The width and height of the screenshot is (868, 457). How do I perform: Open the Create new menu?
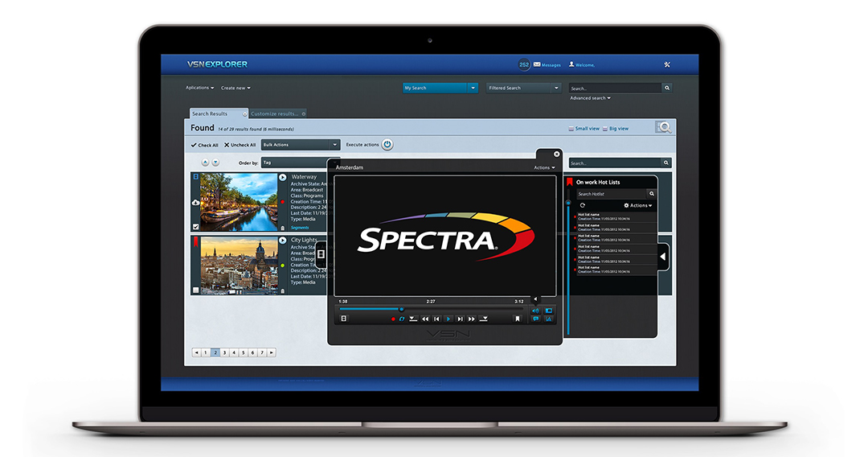[235, 88]
